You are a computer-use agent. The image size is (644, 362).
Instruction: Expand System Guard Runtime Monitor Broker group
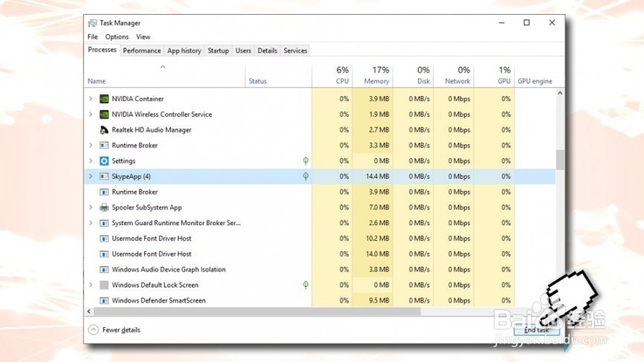pyautogui.click(x=91, y=223)
